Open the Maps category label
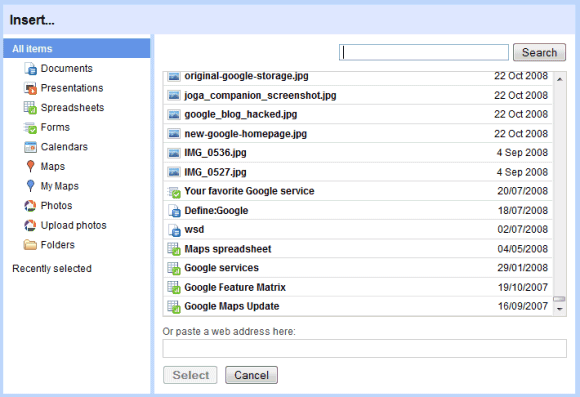This screenshot has height=397, width=580. [x=53, y=166]
